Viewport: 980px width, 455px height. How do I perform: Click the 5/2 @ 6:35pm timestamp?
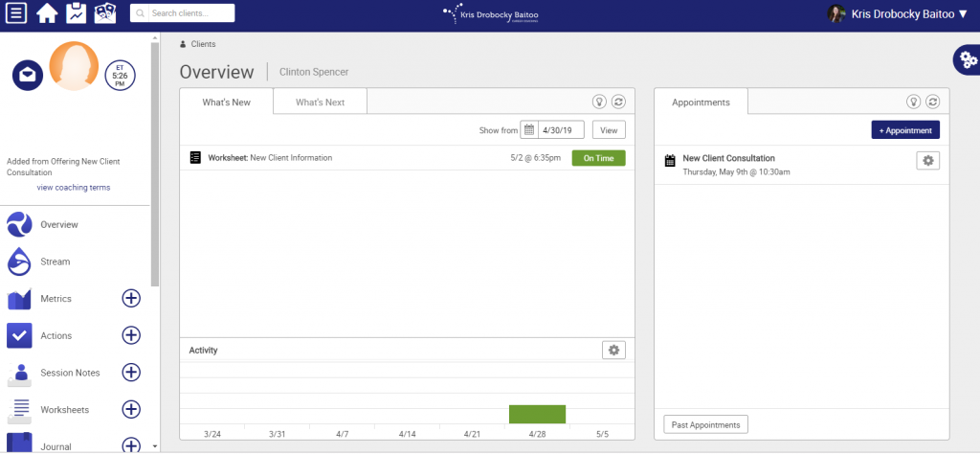pyautogui.click(x=536, y=158)
